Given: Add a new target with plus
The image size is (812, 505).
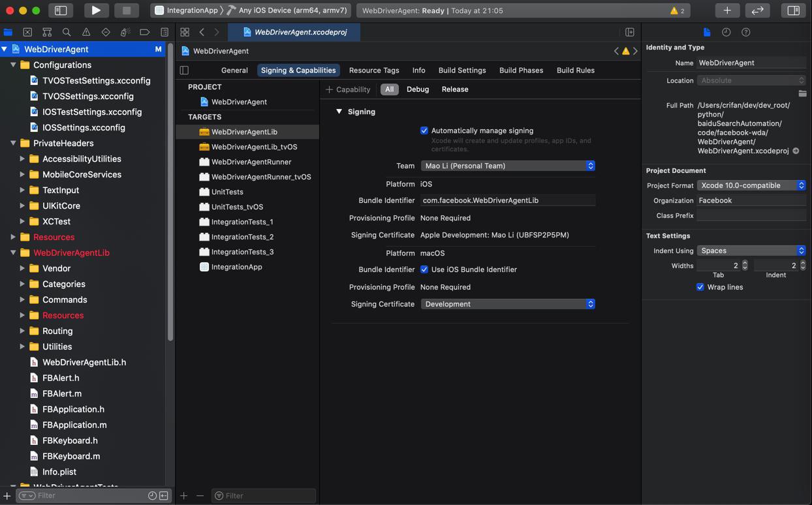Looking at the screenshot, I should 184,496.
